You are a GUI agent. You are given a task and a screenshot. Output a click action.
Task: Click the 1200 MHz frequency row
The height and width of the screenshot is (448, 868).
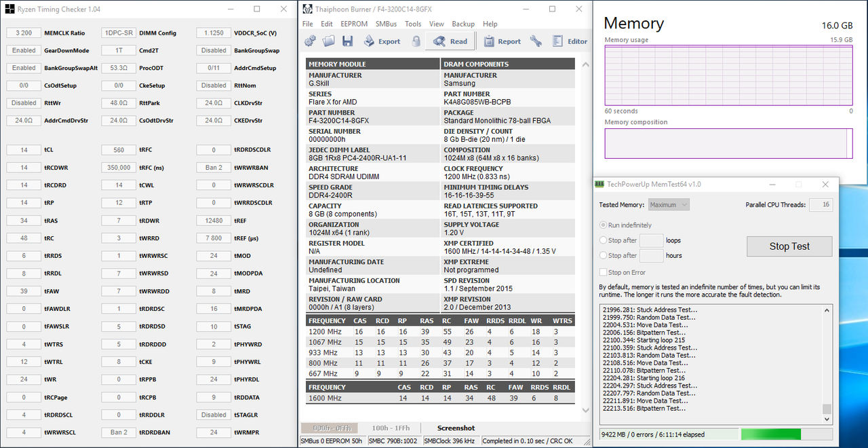440,332
